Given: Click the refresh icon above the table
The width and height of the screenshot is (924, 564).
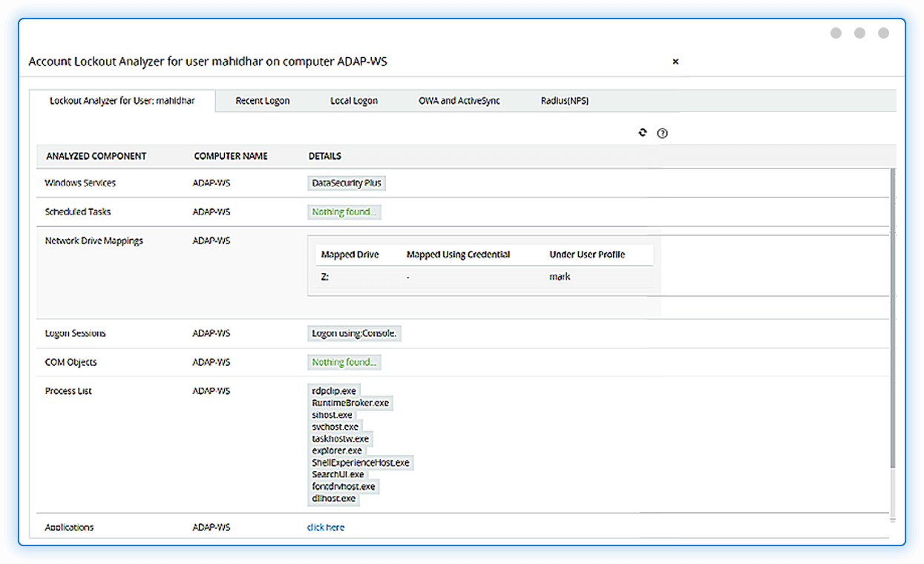Looking at the screenshot, I should pos(643,133).
